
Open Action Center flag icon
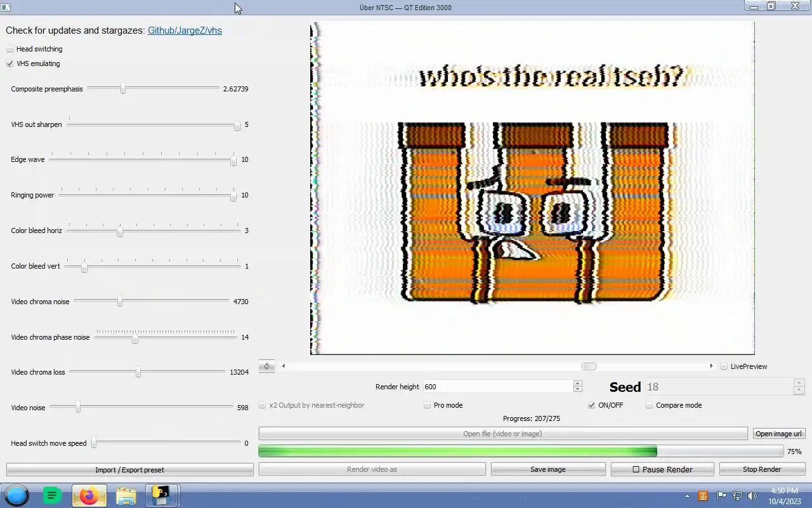721,496
